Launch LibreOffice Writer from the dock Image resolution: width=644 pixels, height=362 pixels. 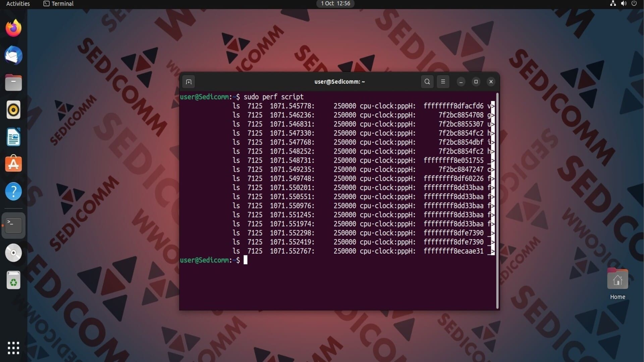13,137
